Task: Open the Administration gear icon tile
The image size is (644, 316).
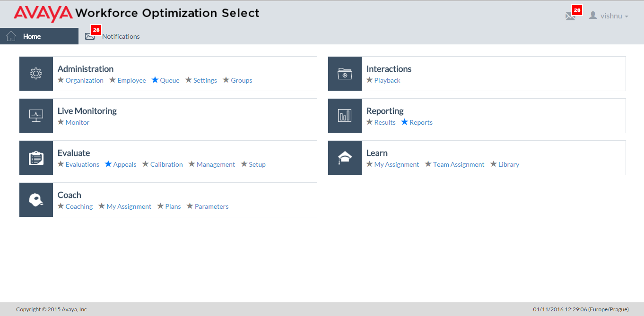Action: pyautogui.click(x=36, y=74)
